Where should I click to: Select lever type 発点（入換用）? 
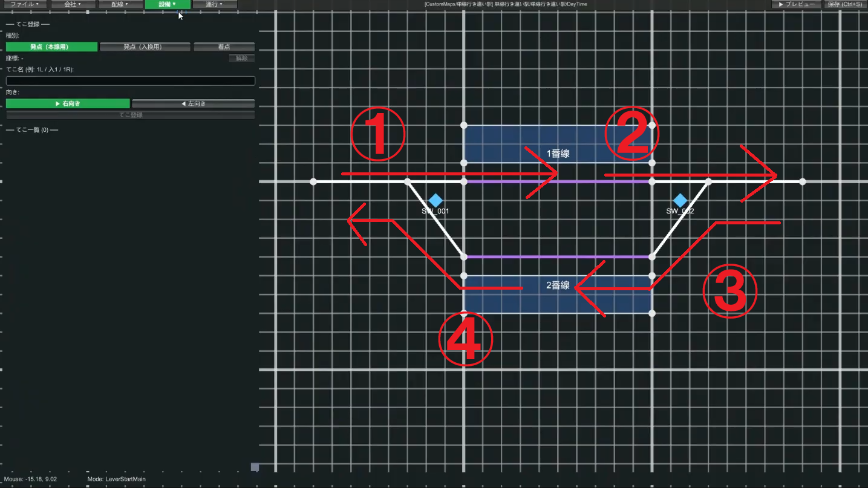(x=145, y=47)
